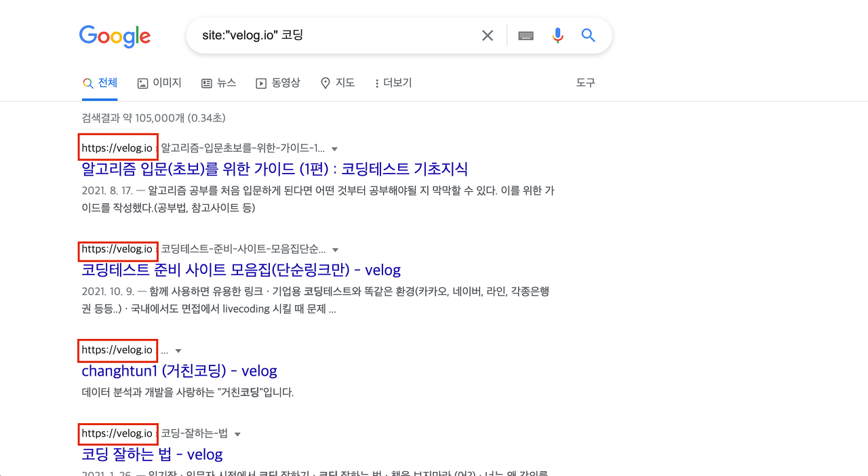
Task: Open the 코딩 잘하는 법 - velog result
Action: click(x=153, y=454)
